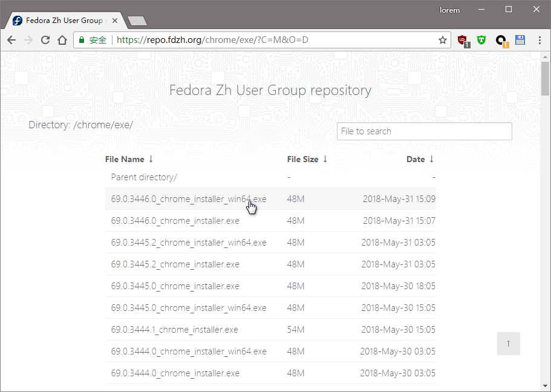
Task: Download 69.0.3446.0_chrome_installer_win64.exe
Action: coord(189,199)
